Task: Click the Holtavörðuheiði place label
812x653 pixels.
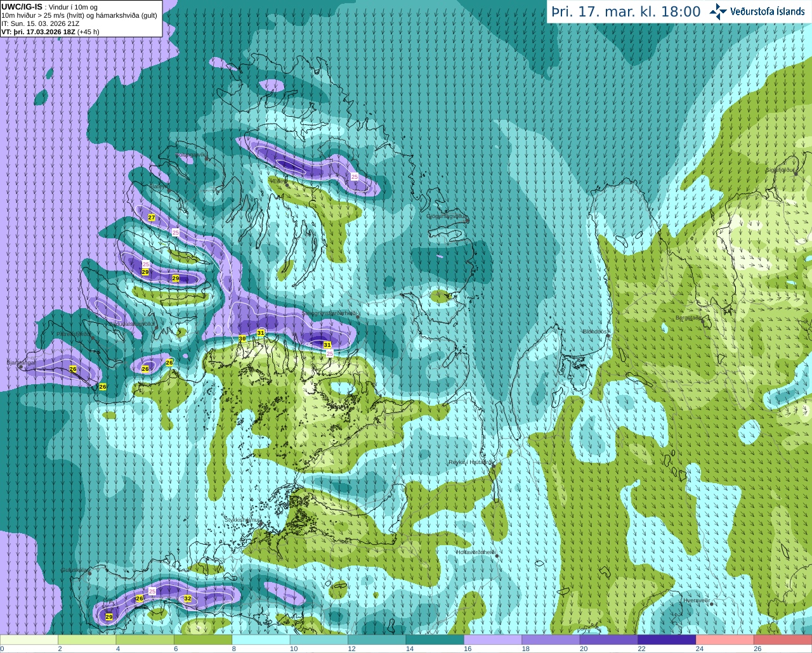Action: click(475, 552)
